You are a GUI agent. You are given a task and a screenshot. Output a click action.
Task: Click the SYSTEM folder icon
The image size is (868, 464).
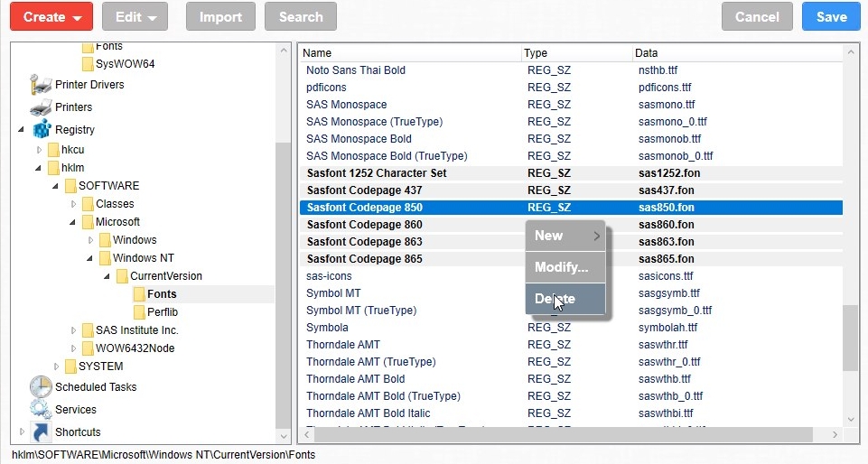(70, 367)
